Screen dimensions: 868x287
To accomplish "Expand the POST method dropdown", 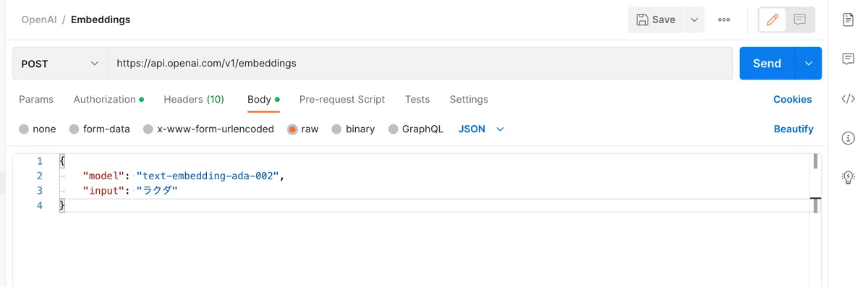I will click(60, 64).
